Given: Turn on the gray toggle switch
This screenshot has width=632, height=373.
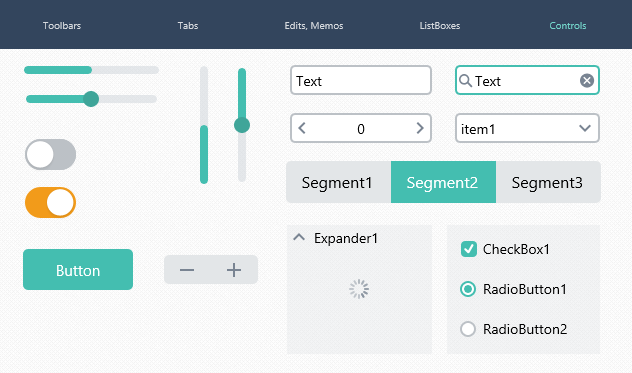Looking at the screenshot, I should tap(50, 154).
